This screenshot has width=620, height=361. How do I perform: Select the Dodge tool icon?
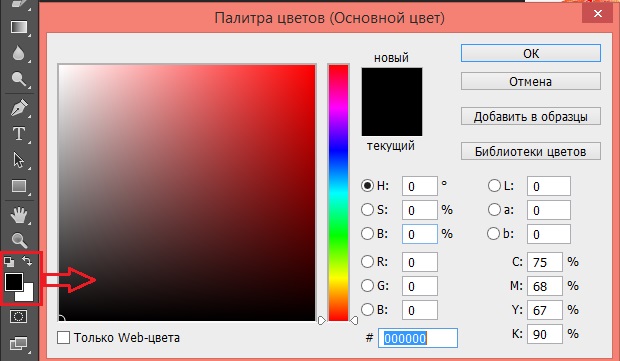tap(19, 79)
